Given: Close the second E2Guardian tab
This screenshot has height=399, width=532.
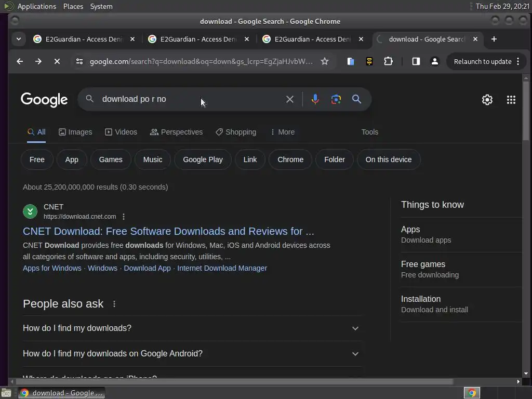Looking at the screenshot, I should click(x=247, y=39).
